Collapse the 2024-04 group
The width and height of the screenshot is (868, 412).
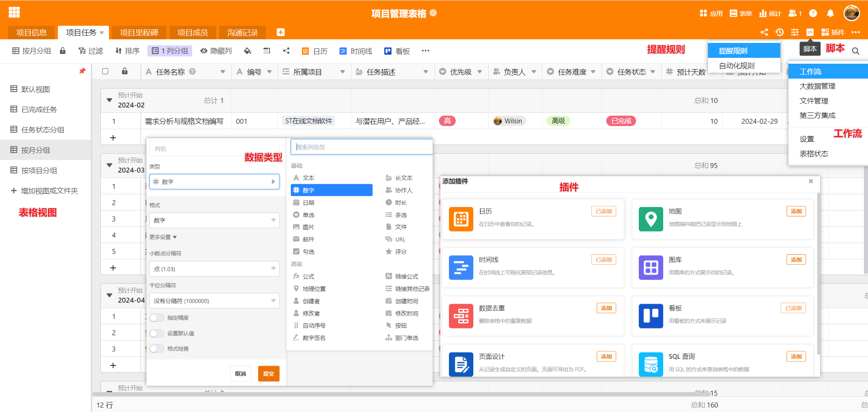pos(109,295)
